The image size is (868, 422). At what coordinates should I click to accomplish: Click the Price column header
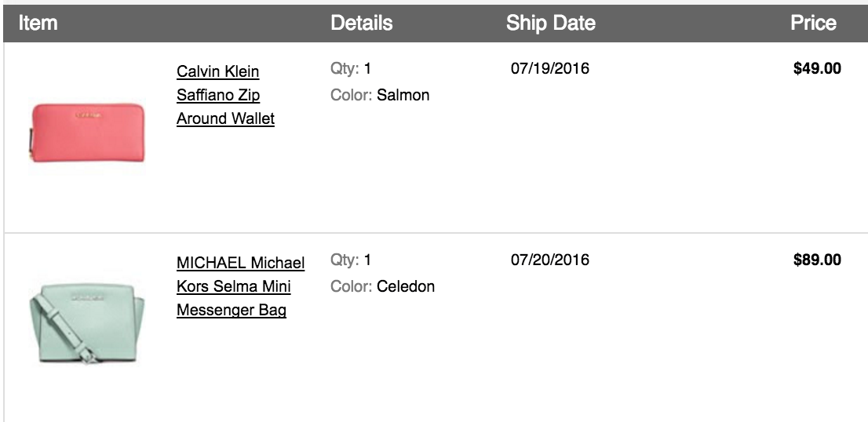click(x=813, y=23)
